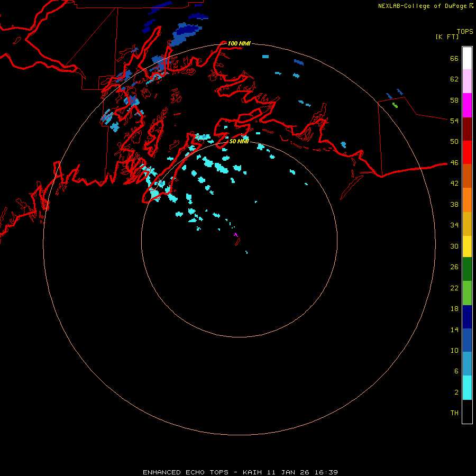Click the legend value '66'

[x=454, y=58]
